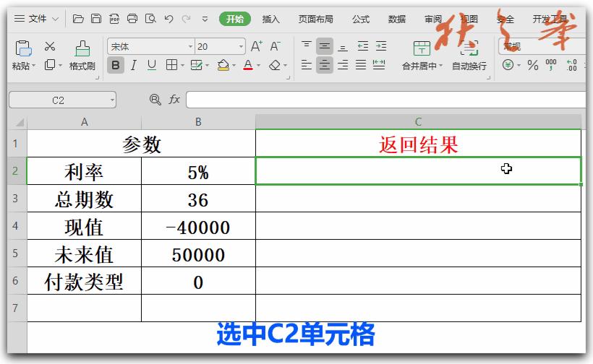Screen dimensions: 593x364
Task: Click the fx insert function button
Action: coord(174,100)
